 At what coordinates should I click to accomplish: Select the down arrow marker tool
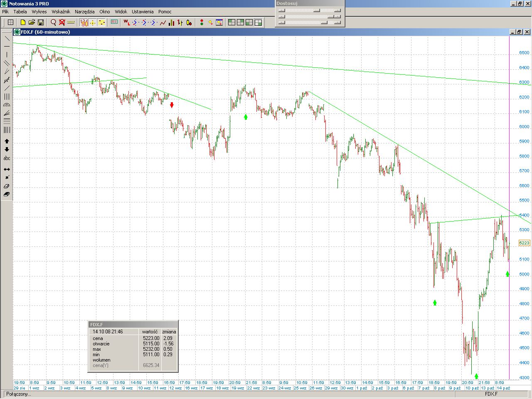7,150
